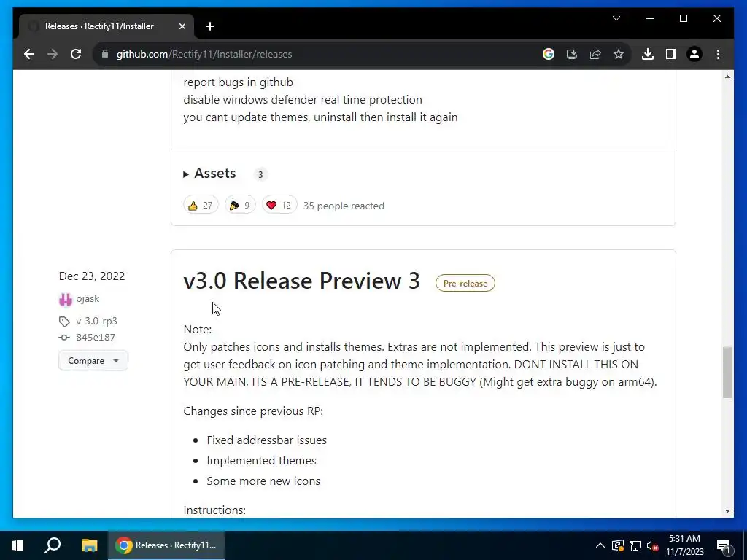Image resolution: width=747 pixels, height=560 pixels.
Task: Close the Releases Rectify11/Installer tab
Action: point(182,26)
